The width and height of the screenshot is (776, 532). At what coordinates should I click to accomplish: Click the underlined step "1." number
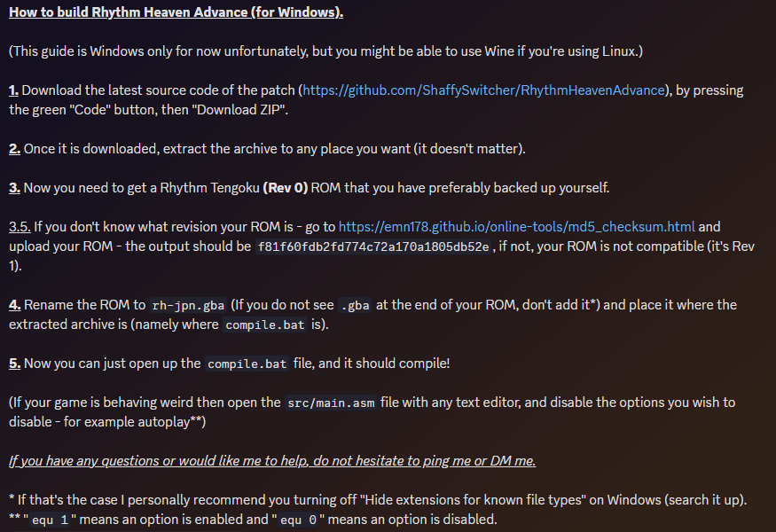(x=14, y=90)
